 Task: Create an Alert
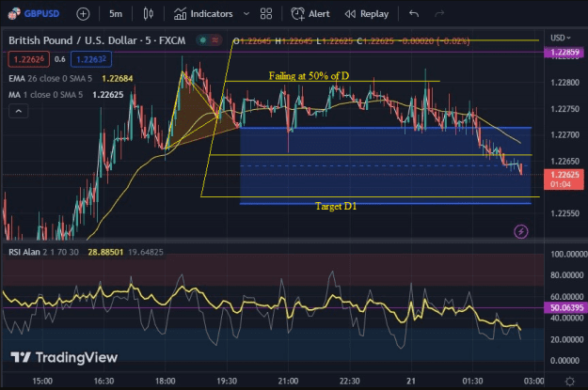coord(310,14)
